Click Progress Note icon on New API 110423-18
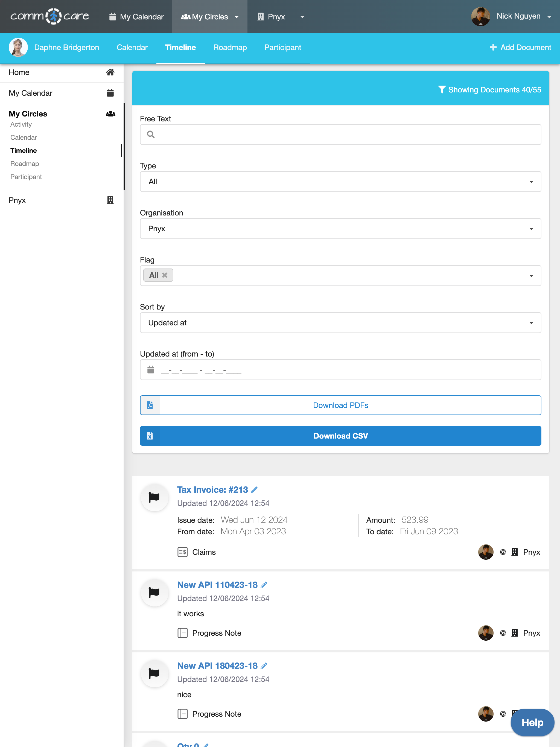The height and width of the screenshot is (747, 560). [182, 633]
